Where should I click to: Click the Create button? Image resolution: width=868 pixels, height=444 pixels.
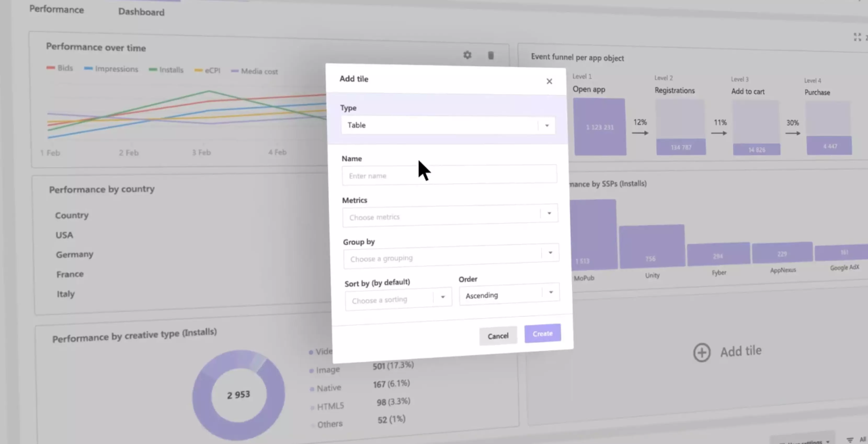point(542,333)
